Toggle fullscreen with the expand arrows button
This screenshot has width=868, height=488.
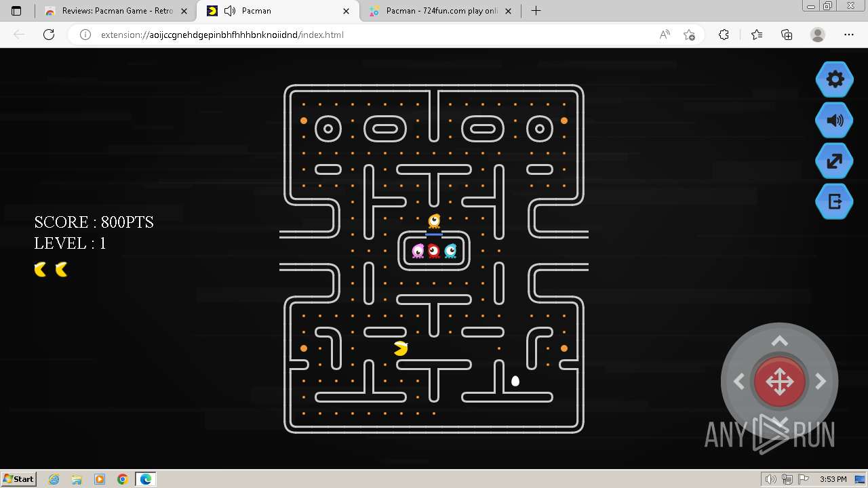click(835, 161)
